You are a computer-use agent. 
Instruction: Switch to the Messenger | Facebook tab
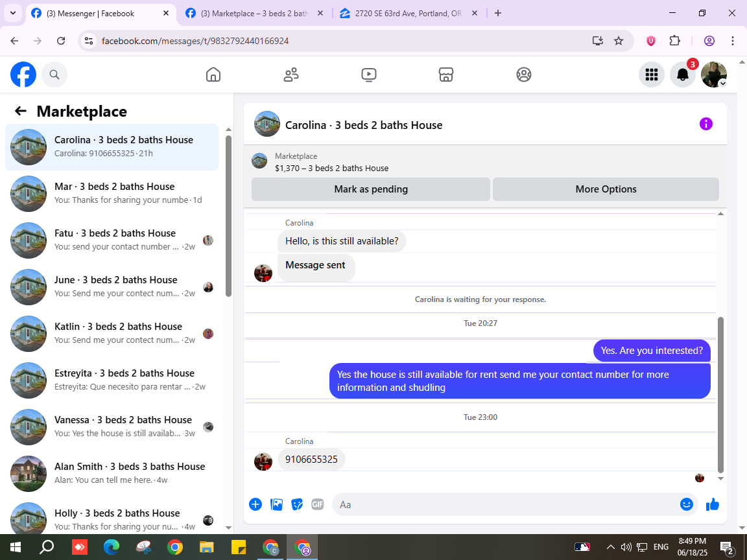point(100,14)
